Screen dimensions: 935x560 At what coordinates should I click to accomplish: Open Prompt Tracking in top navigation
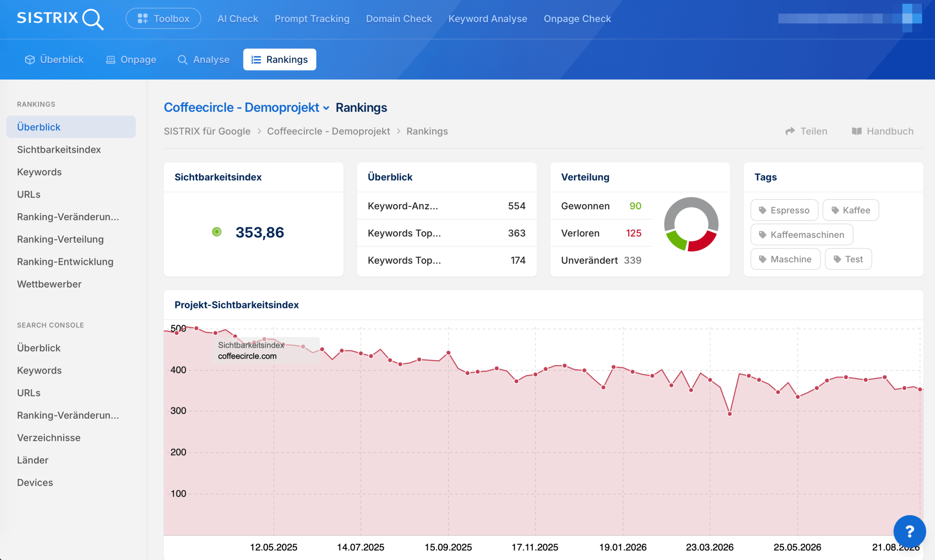[x=312, y=19]
